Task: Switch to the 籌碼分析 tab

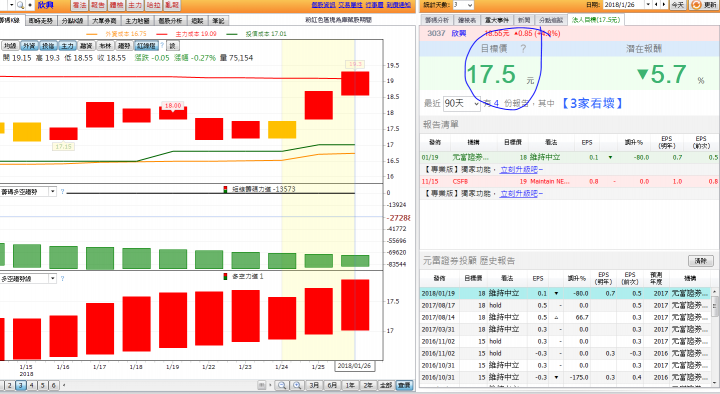Action: click(437, 20)
